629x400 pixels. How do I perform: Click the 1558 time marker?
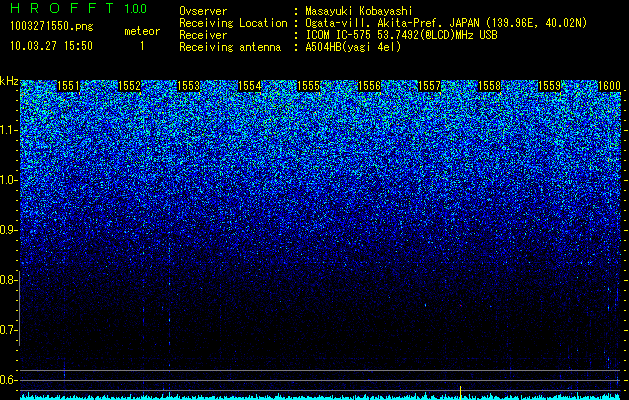click(490, 86)
